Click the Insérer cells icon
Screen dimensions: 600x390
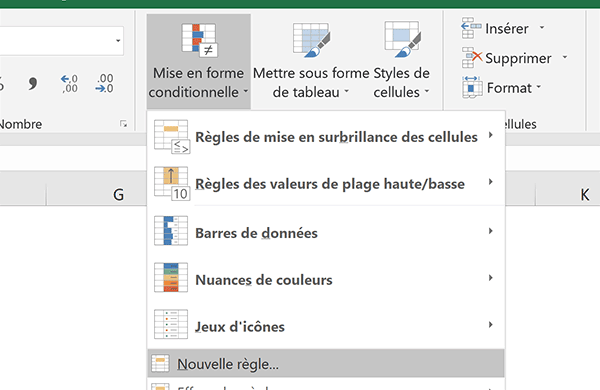pyautogui.click(x=471, y=28)
